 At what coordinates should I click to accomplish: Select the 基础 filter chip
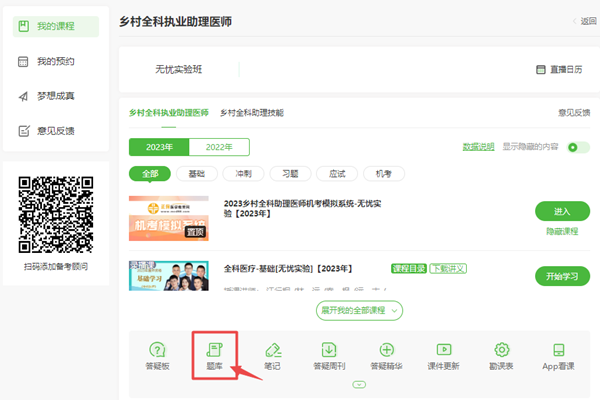tap(197, 173)
